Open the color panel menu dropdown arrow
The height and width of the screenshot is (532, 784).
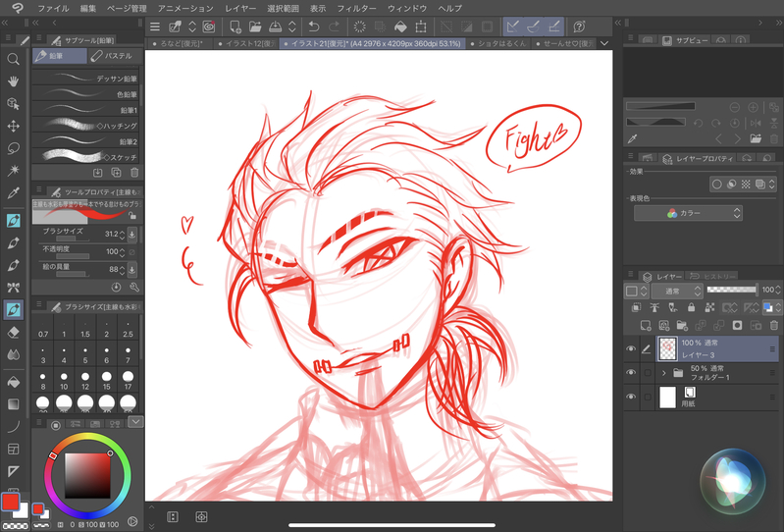pyautogui.click(x=135, y=422)
